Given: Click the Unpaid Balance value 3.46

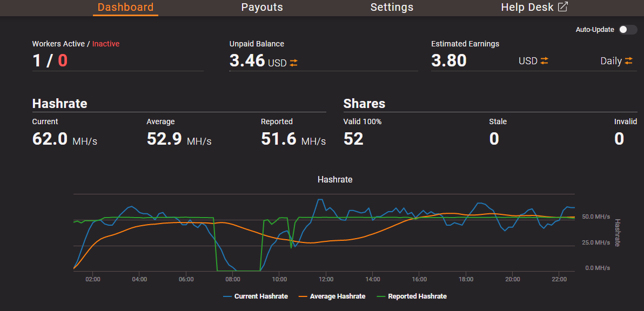Looking at the screenshot, I should click(x=247, y=60).
